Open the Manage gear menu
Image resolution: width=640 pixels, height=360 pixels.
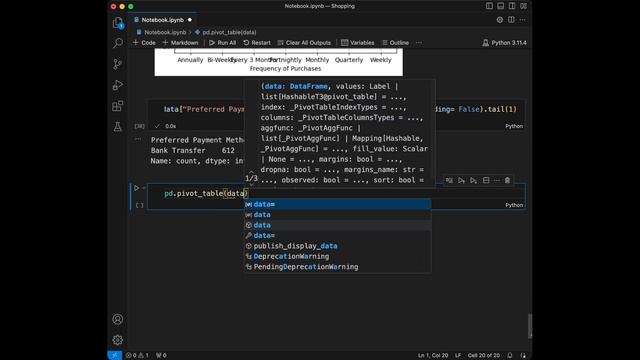click(118, 340)
